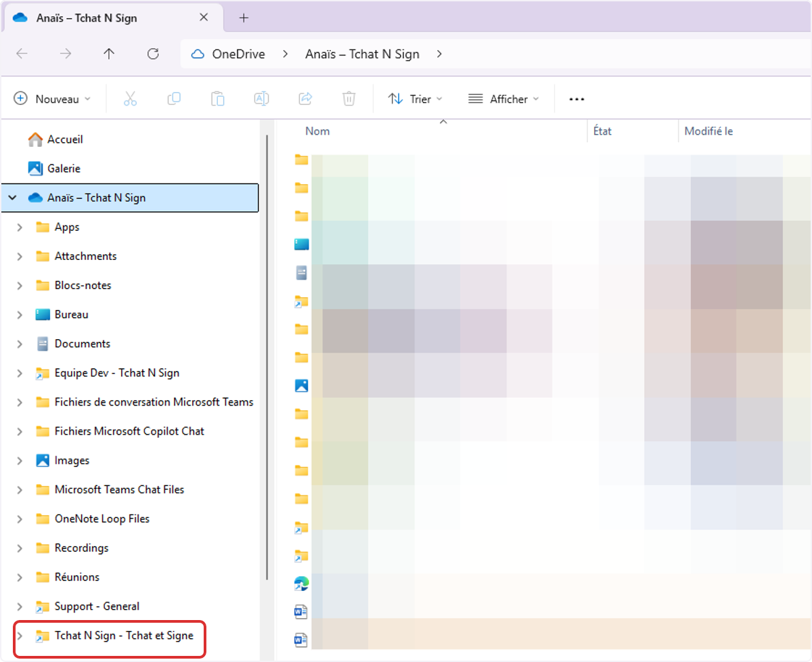
Task: Click chevron after OneDrive in address bar
Action: click(285, 54)
